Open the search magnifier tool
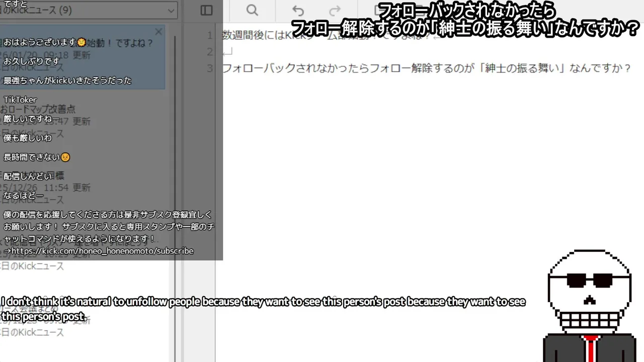Screen dimensions: 644x362 252,11
